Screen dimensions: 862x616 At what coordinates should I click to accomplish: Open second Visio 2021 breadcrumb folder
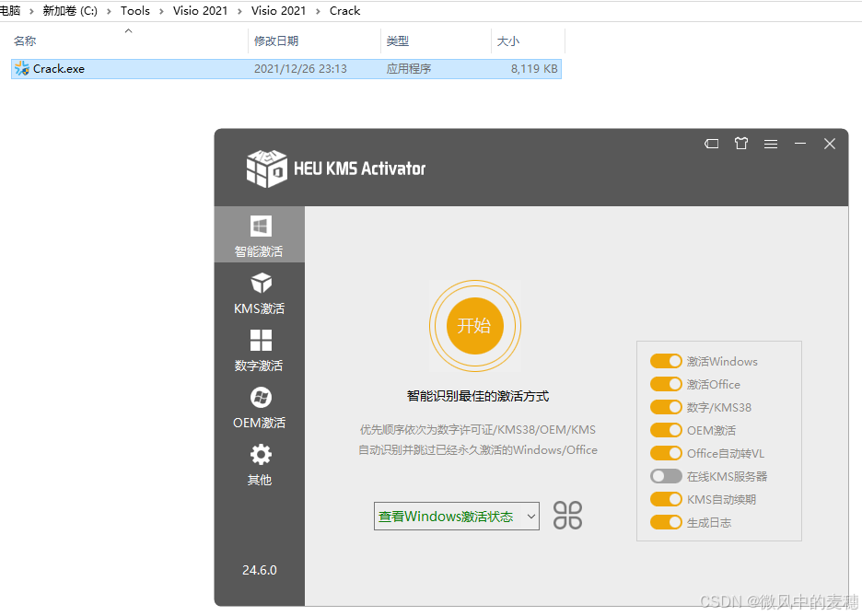click(x=278, y=10)
